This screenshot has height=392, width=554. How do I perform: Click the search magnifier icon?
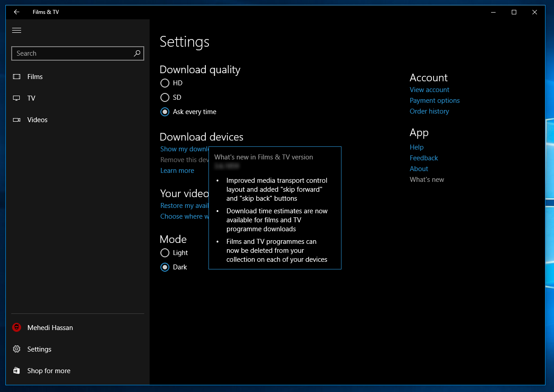tap(137, 53)
